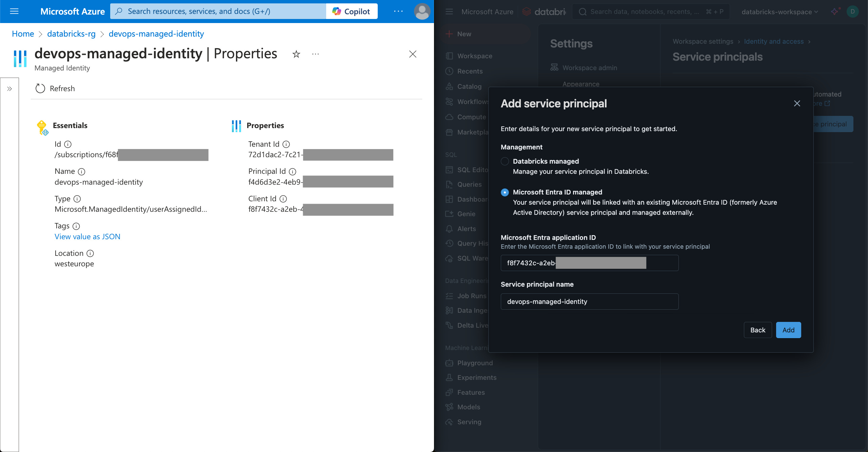Screen dimensions: 868x452
Task: Click the Copilot button in Azure header
Action: tap(351, 11)
